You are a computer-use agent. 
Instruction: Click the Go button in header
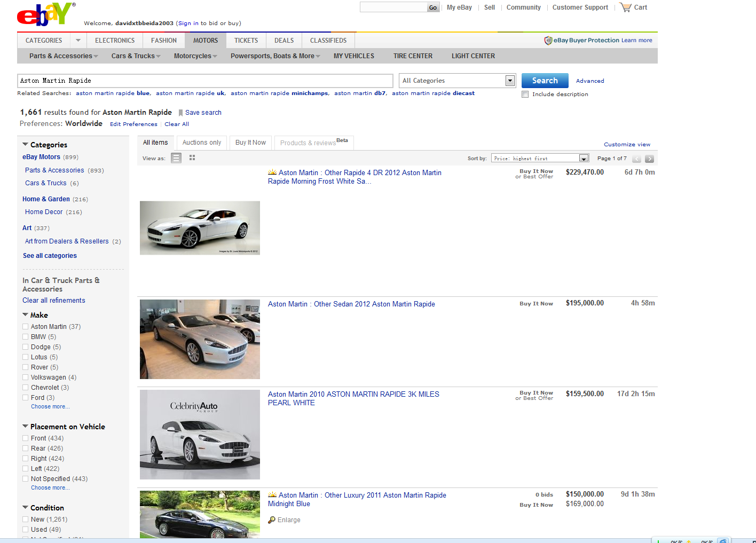(x=433, y=7)
